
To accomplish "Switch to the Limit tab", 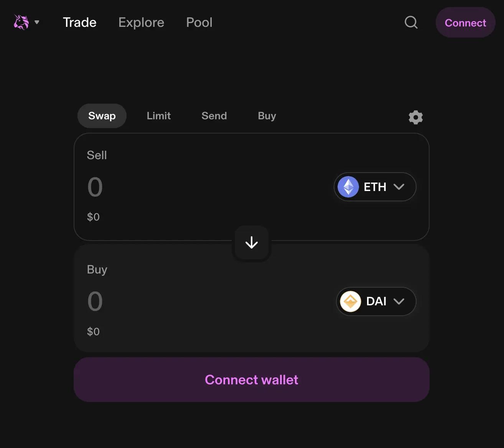I will (x=159, y=116).
